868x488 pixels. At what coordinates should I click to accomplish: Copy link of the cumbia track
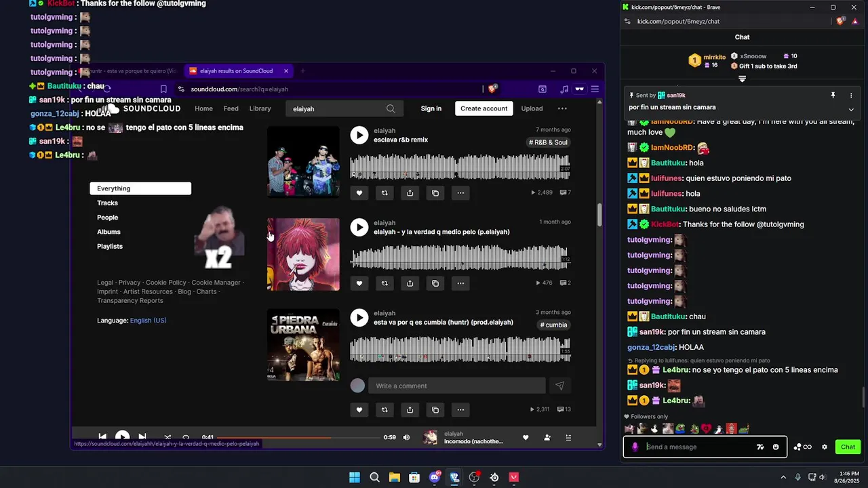435,409
